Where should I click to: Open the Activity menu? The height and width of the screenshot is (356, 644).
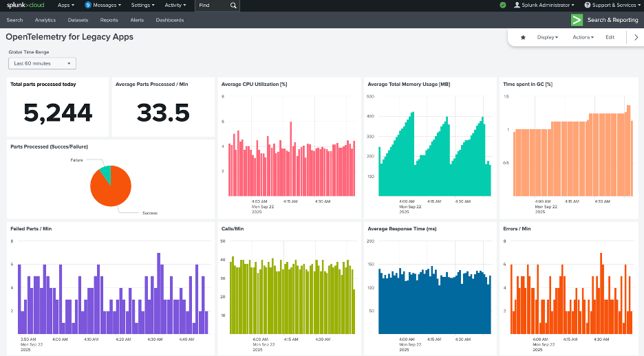click(x=175, y=5)
